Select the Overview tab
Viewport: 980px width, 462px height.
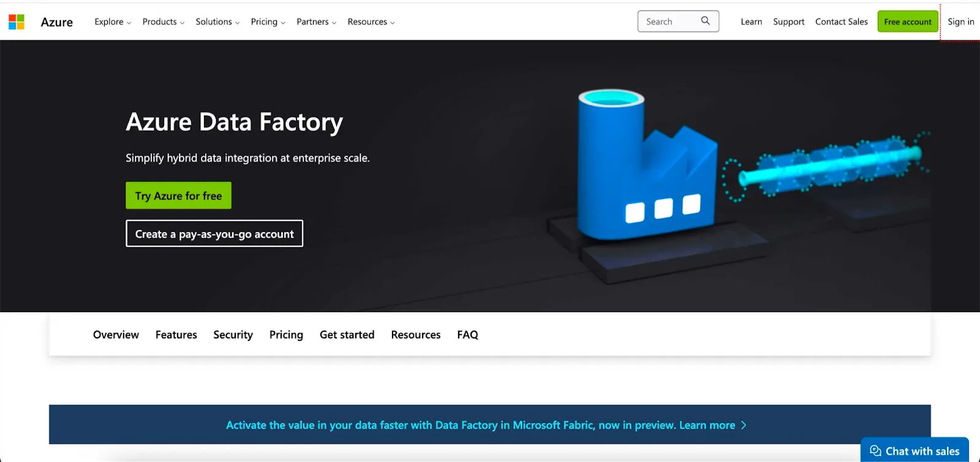[x=116, y=335]
